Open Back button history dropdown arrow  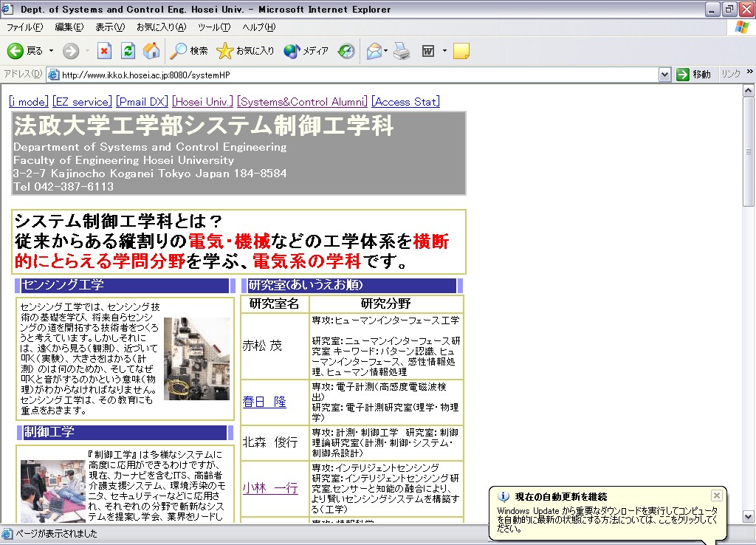[51, 51]
